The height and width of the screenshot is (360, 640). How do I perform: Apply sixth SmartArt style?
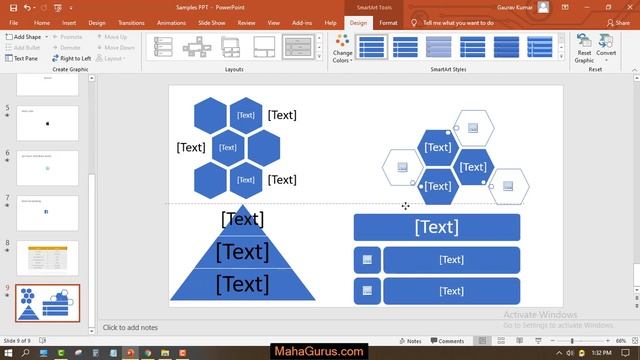(x=540, y=47)
